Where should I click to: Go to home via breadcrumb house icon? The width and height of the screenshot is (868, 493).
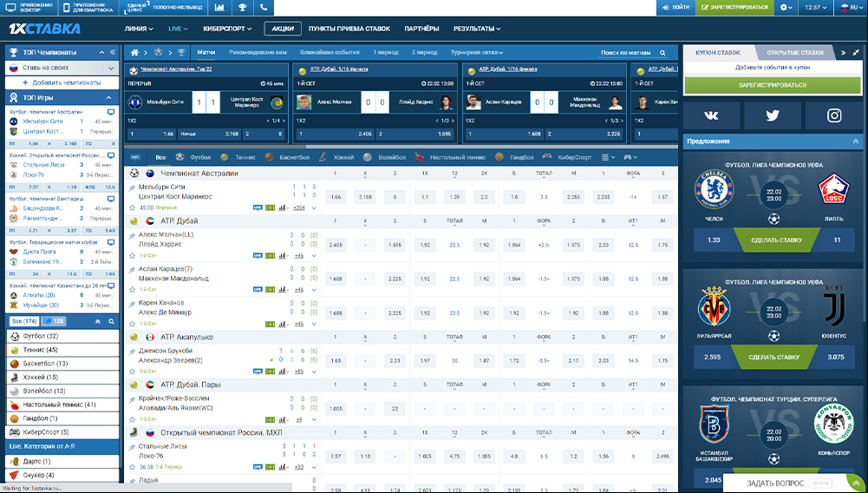(x=134, y=53)
